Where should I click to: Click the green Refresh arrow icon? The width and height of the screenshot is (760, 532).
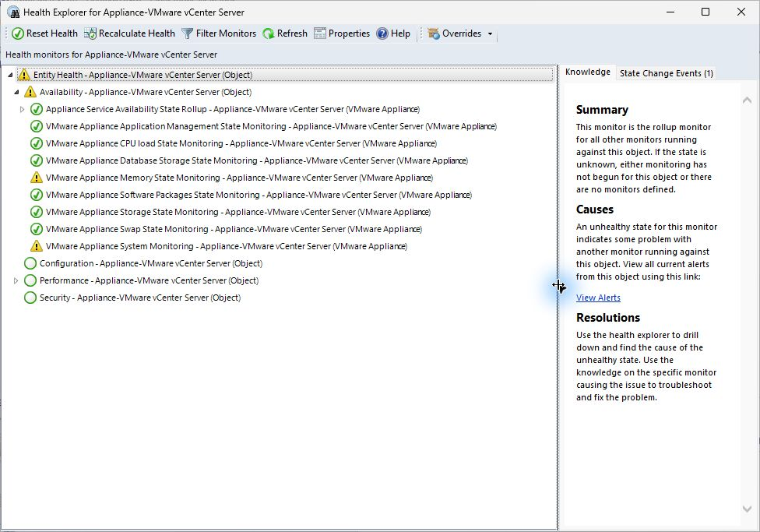(x=269, y=33)
